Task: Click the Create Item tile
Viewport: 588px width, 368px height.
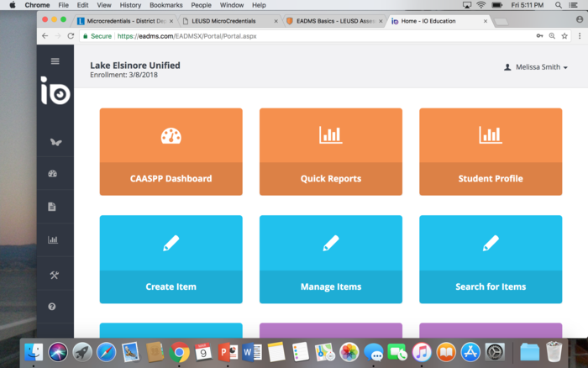Action: 171,259
